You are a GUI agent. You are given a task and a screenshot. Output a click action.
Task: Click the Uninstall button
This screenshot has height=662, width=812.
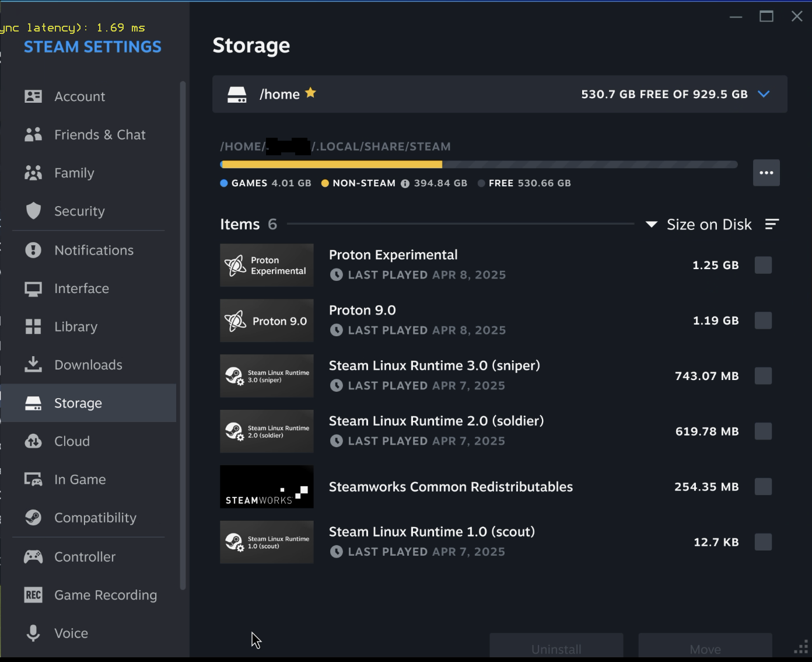tap(556, 647)
